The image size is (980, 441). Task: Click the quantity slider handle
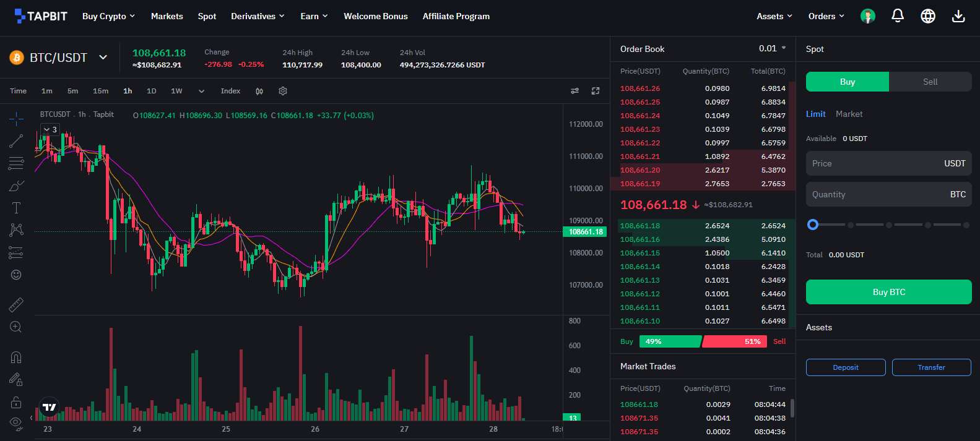click(x=813, y=225)
